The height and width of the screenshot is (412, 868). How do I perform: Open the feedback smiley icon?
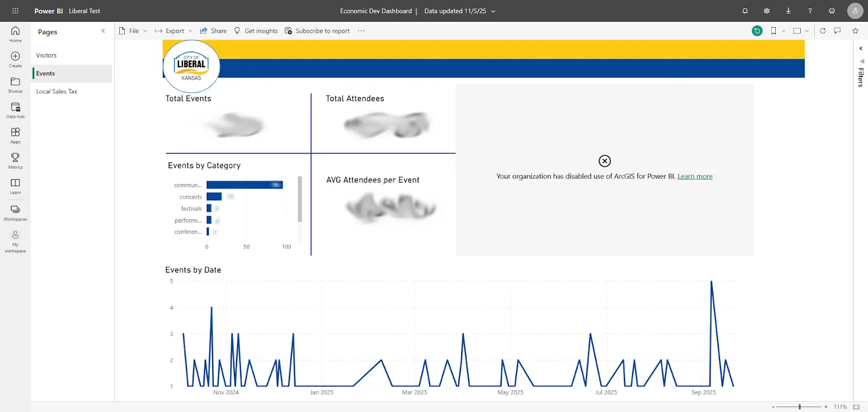pos(832,11)
